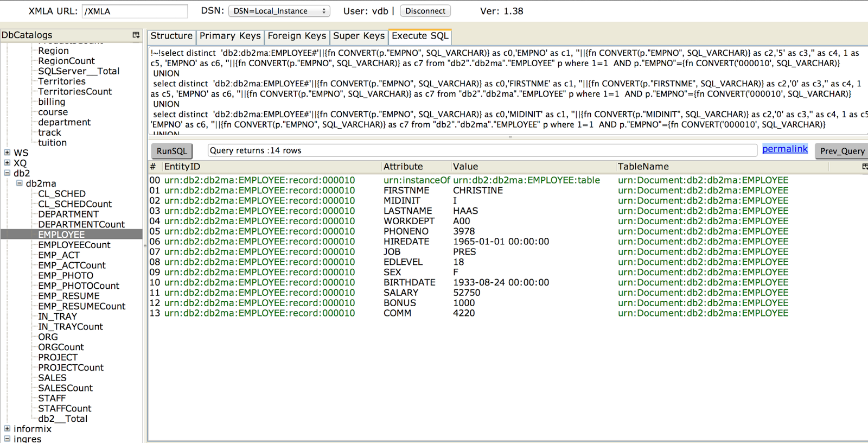Viewport: 868px width, 443px height.
Task: Select the db2__Total node
Action: coord(62,419)
